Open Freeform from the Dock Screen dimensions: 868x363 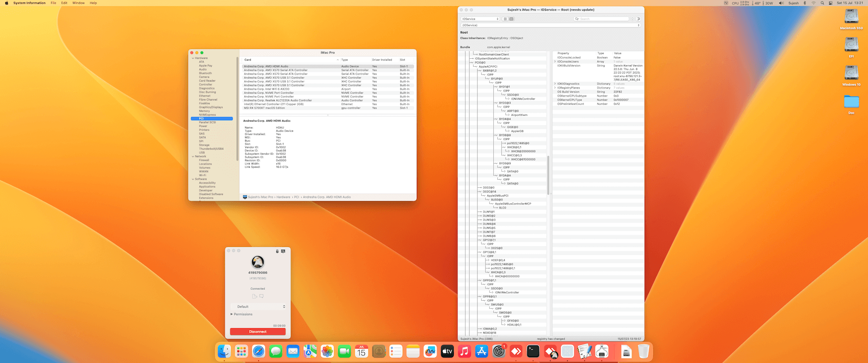coord(430,351)
